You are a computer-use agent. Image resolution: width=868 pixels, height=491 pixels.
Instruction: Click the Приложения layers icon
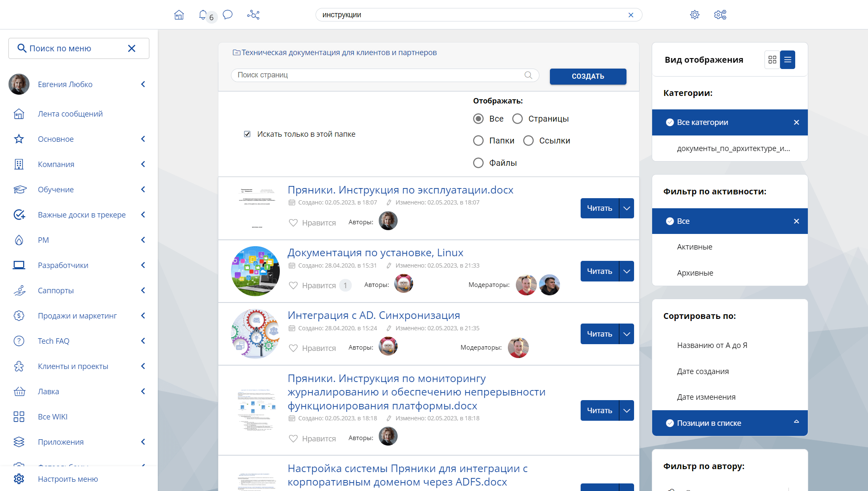[19, 442]
